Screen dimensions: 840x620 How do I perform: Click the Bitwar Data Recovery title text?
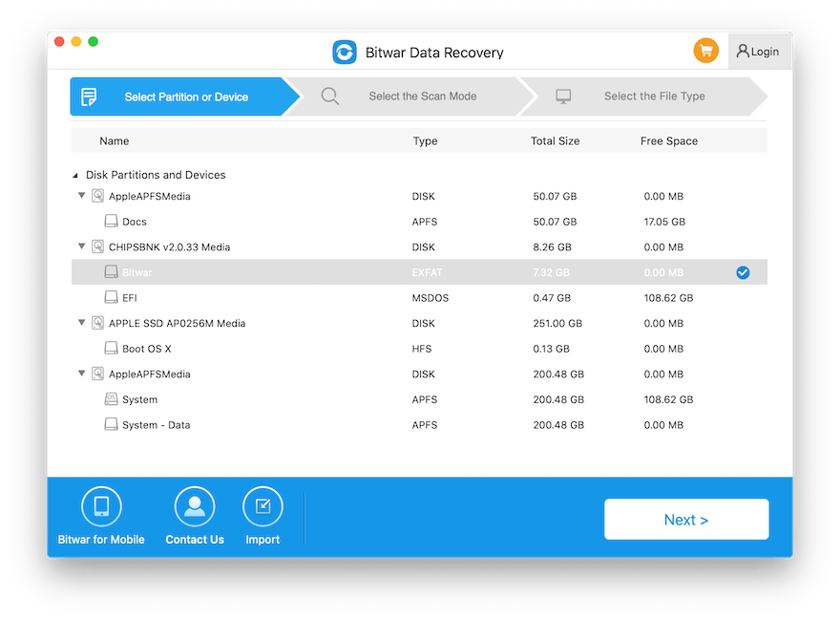coord(434,53)
